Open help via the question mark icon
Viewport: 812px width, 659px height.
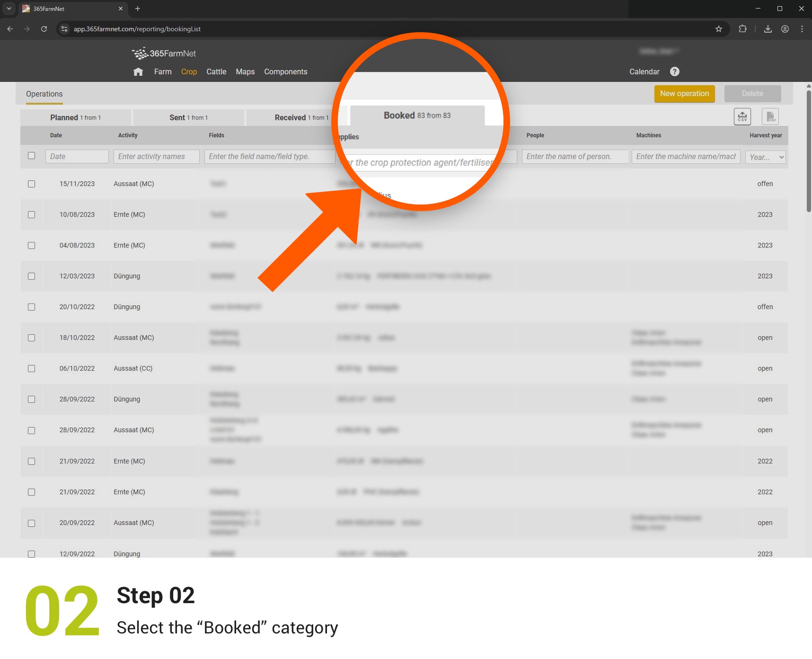674,71
